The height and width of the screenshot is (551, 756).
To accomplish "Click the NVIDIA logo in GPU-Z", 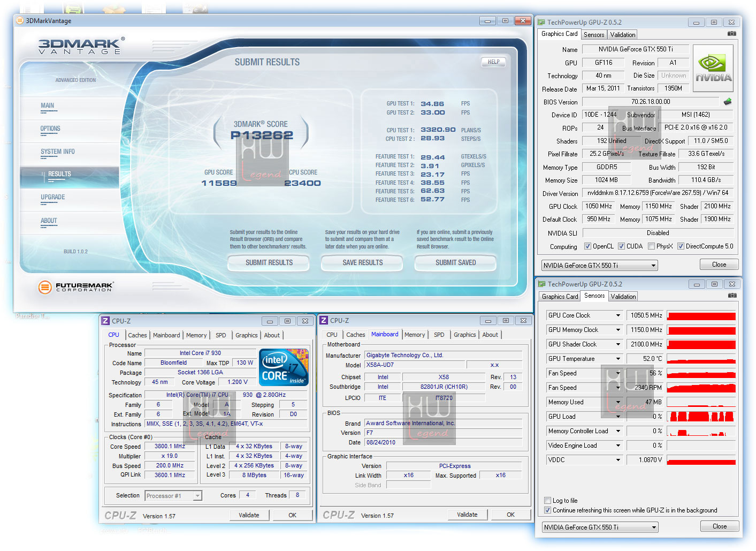I will tap(713, 69).
